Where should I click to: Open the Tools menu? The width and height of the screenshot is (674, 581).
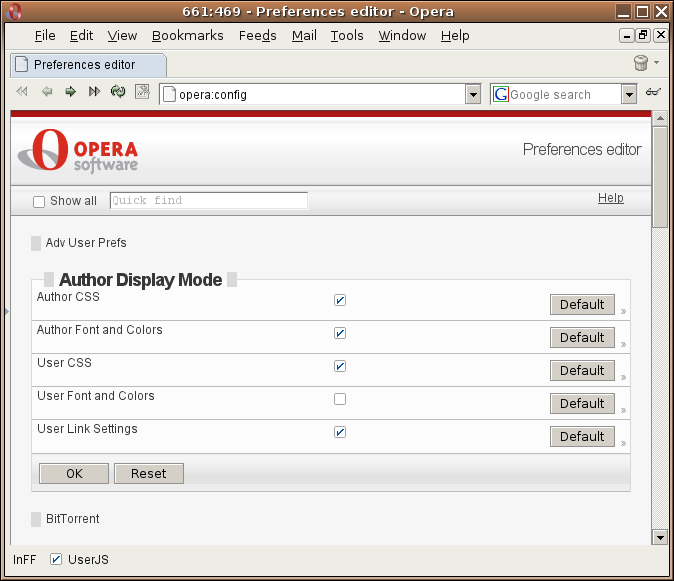pos(347,36)
